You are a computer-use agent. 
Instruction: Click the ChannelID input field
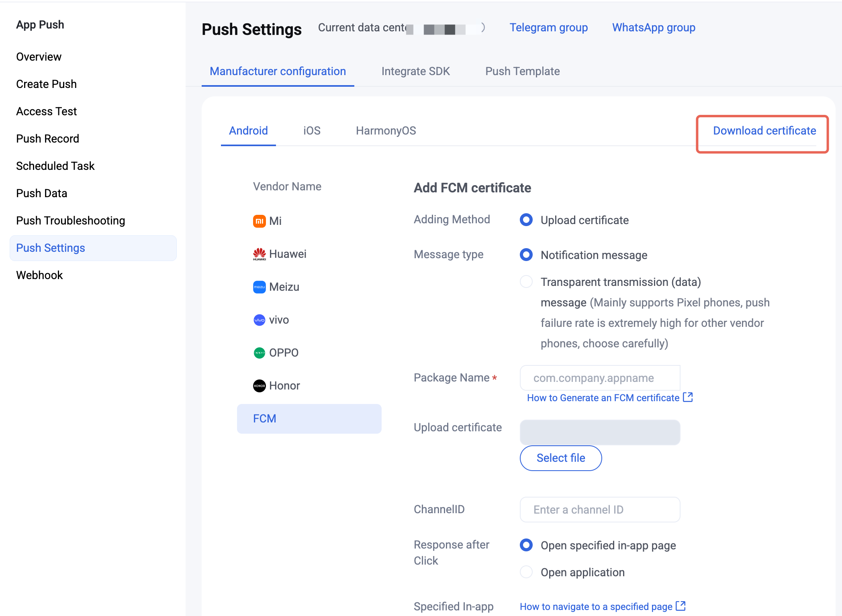tap(600, 509)
